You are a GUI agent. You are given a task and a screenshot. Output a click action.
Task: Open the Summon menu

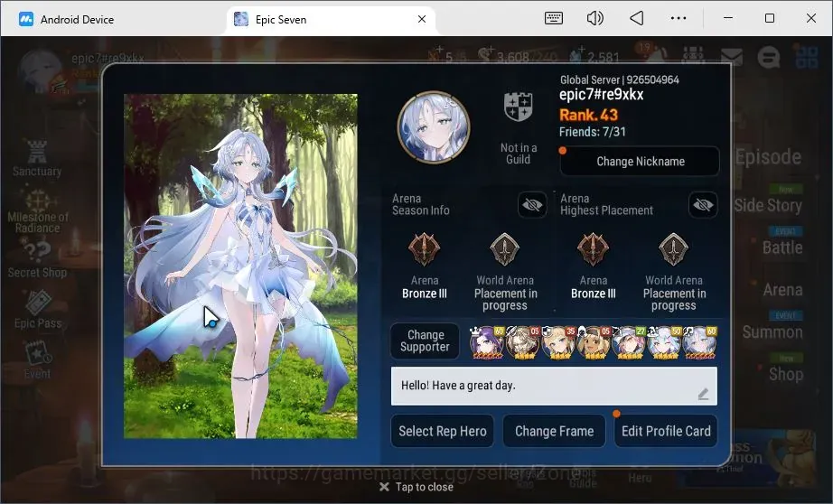click(x=772, y=332)
